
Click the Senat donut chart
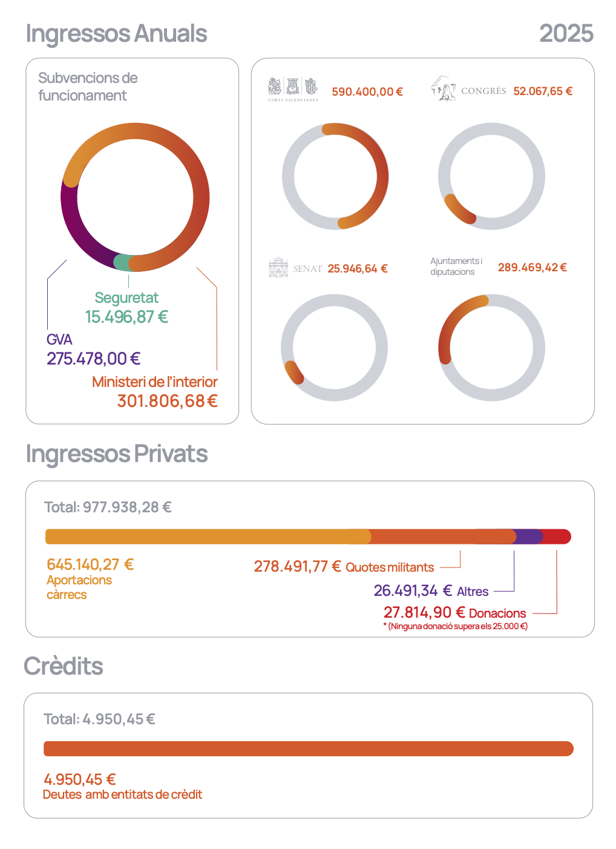pos(334,348)
